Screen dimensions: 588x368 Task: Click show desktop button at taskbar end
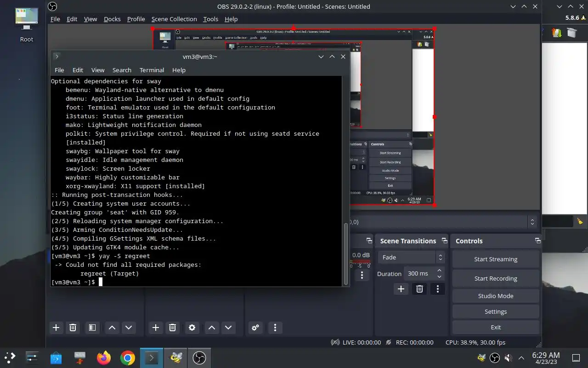tap(576, 358)
